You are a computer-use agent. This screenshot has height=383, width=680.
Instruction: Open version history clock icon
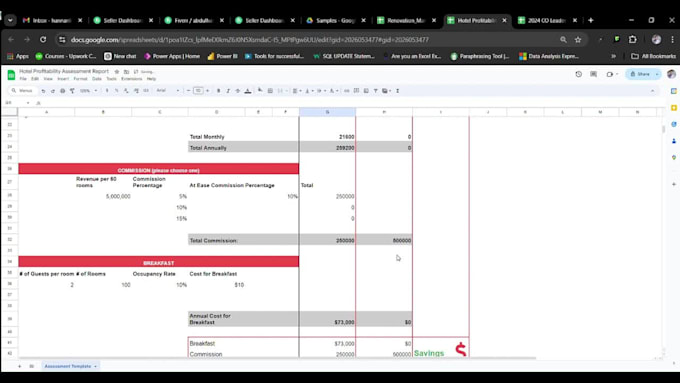point(579,74)
